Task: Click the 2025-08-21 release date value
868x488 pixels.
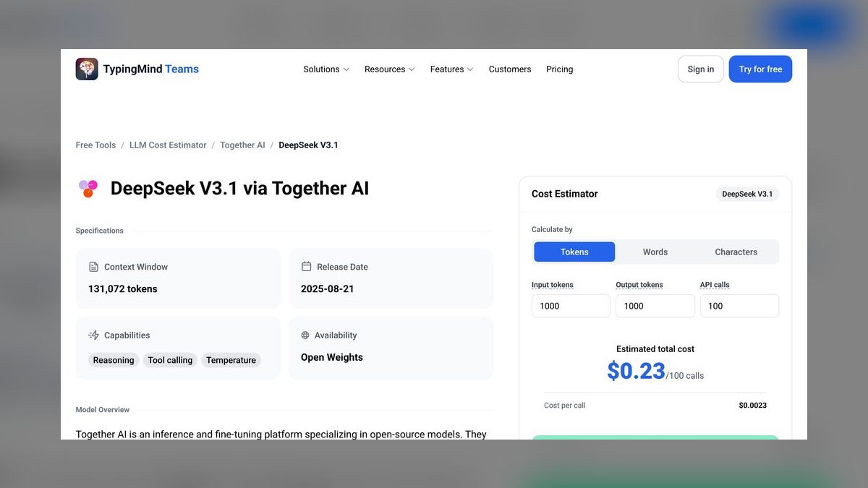Action: [328, 289]
